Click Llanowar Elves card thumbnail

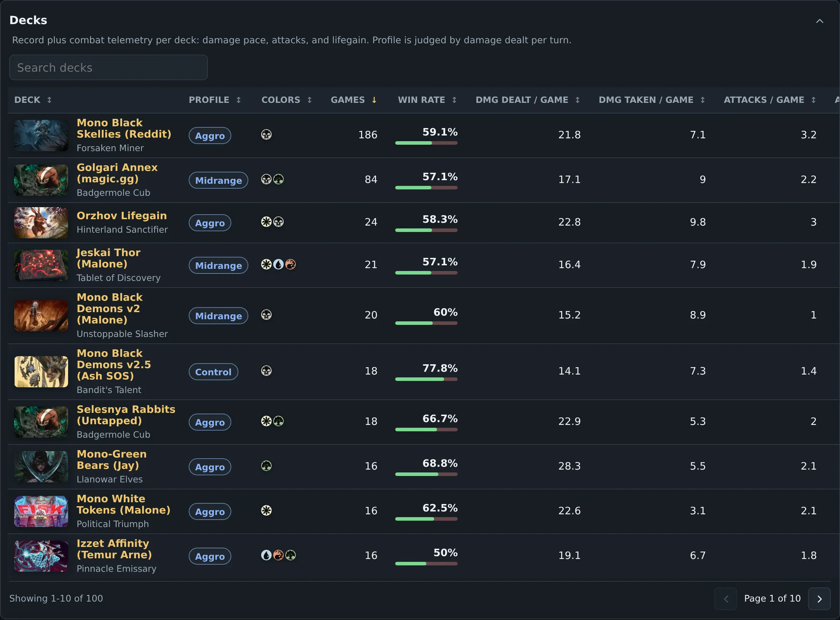(x=41, y=467)
